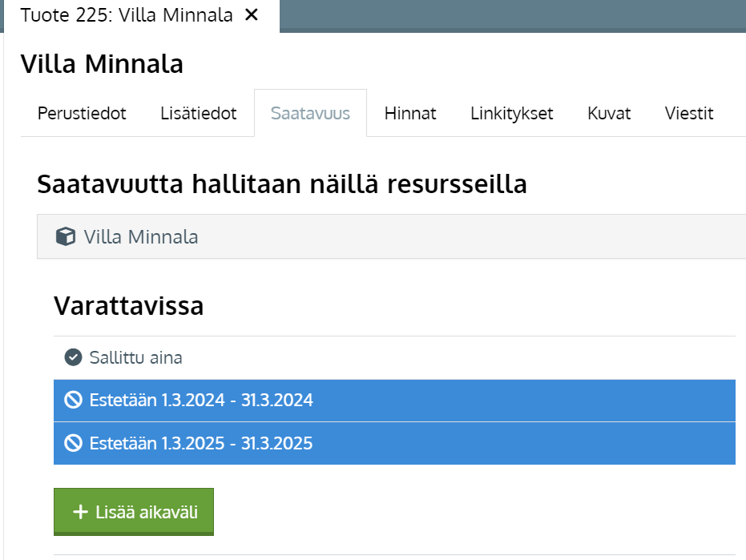Switch to the Viestit tab
Screen dimensions: 746x560
pos(688,113)
